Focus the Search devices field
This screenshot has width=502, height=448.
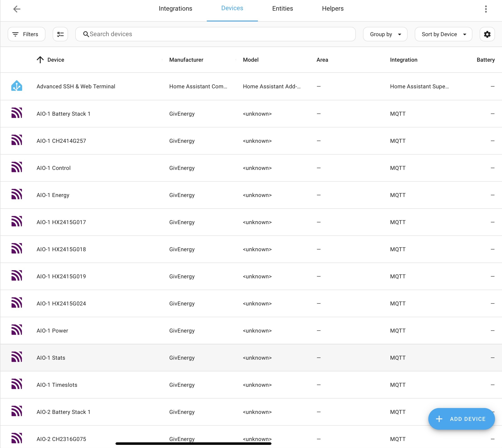(215, 34)
